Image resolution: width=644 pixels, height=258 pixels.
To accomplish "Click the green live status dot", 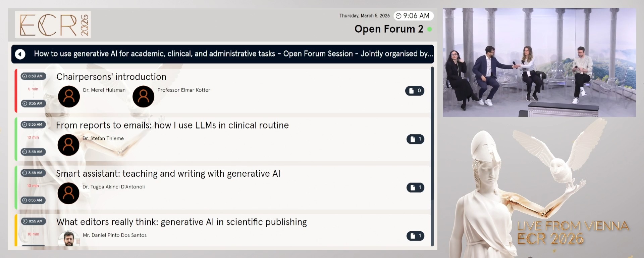I will pyautogui.click(x=429, y=29).
